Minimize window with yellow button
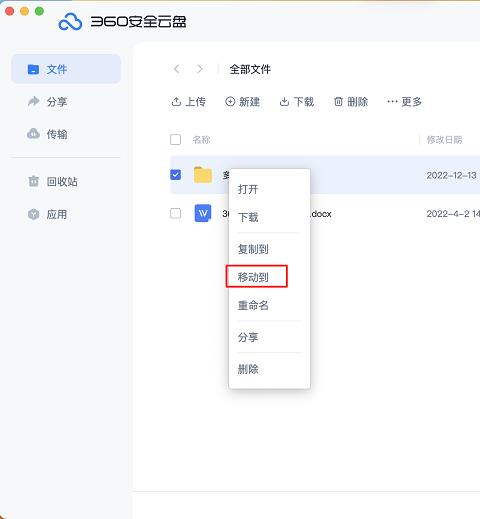Screen dimensions: 480x519 click(x=25, y=11)
